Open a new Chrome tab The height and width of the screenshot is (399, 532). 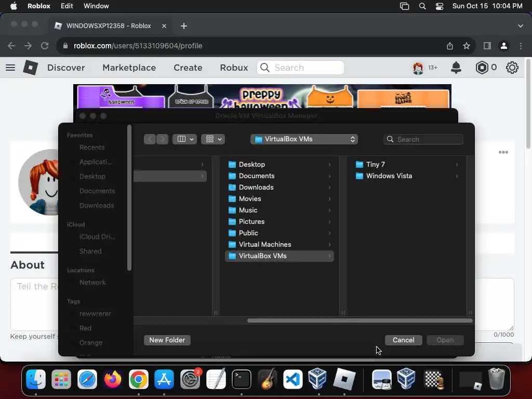point(184,26)
